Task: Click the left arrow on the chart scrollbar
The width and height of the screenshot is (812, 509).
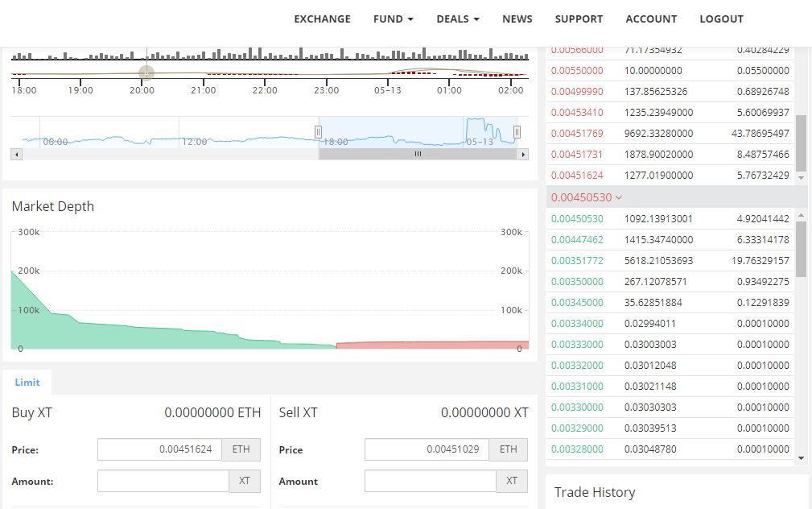Action: pyautogui.click(x=15, y=154)
